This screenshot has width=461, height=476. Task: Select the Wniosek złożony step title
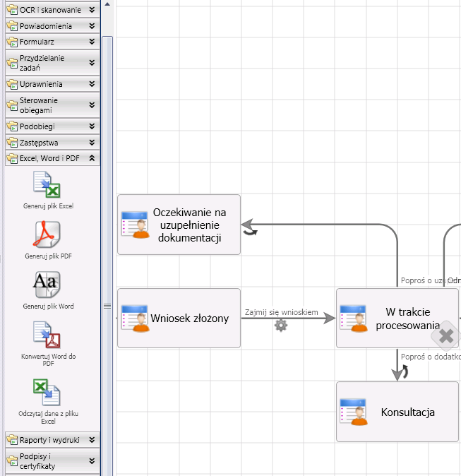pyautogui.click(x=190, y=319)
